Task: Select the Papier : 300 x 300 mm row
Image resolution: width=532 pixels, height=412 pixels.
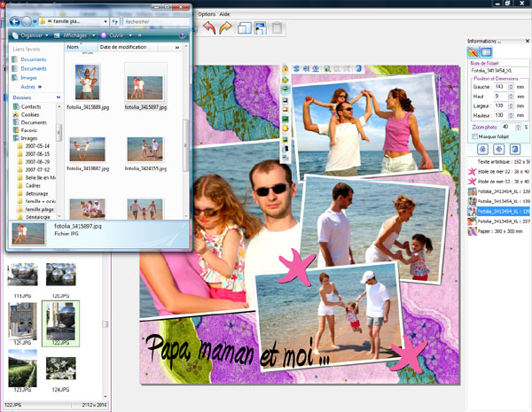Action: click(x=498, y=231)
